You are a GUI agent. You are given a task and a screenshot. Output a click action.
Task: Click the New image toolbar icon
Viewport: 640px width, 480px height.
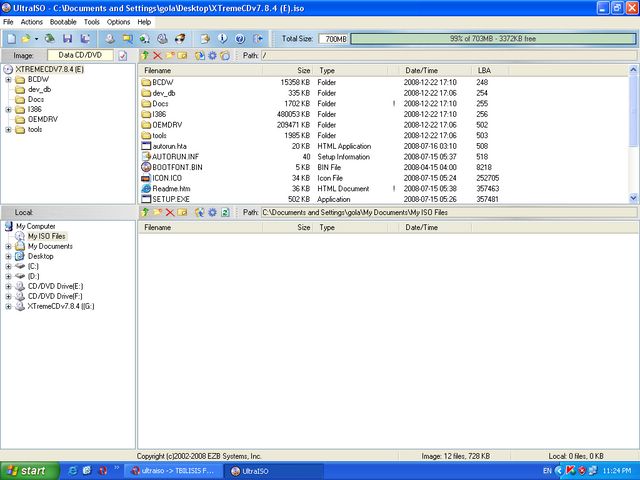pos(11,39)
